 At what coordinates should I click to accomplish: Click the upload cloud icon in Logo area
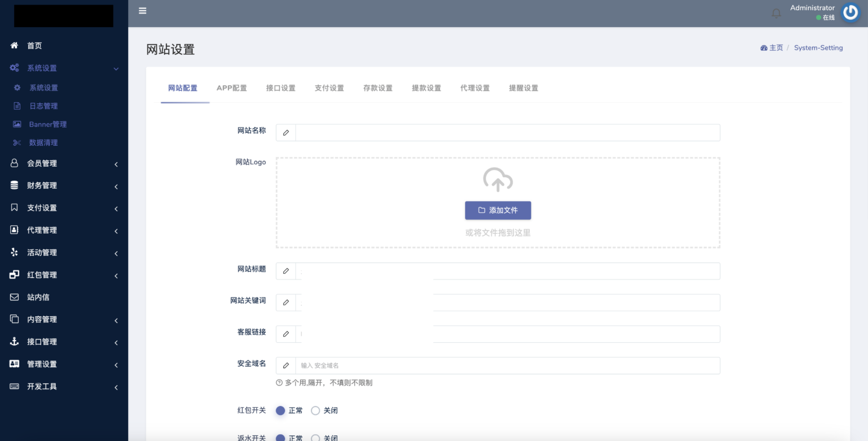(x=498, y=180)
